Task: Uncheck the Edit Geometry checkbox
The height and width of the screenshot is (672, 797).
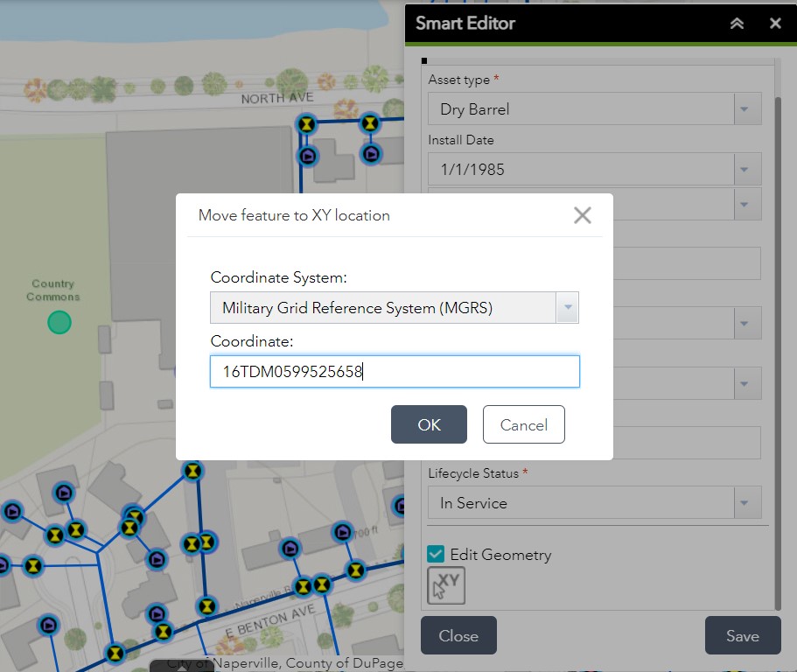Action: pyautogui.click(x=435, y=554)
